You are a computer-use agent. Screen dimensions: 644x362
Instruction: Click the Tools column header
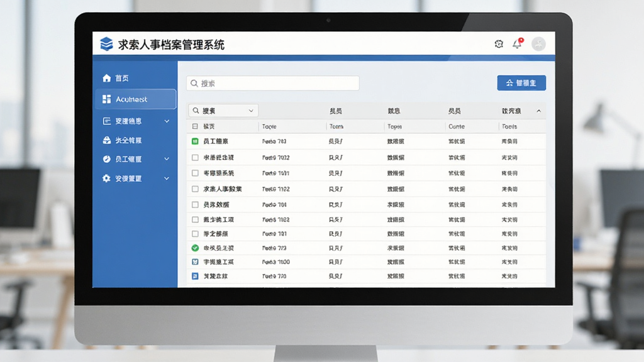coord(509,126)
